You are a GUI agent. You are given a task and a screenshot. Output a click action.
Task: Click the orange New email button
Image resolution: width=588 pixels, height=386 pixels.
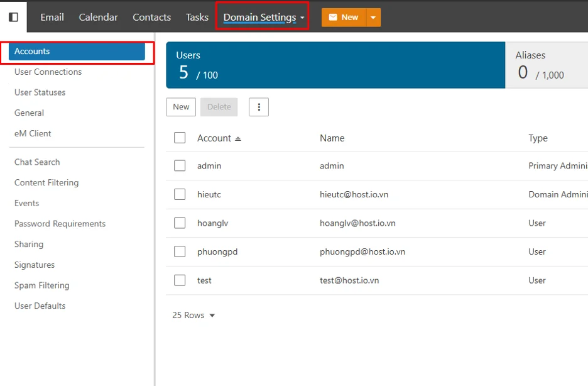pos(344,18)
